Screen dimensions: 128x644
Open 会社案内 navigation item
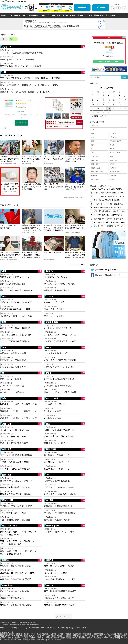[x=99, y=16]
